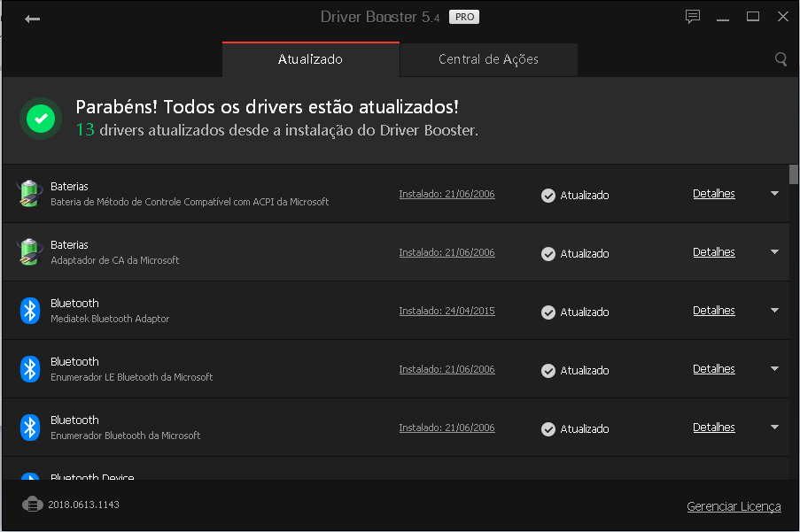Expand dropdown arrow for Enumerador LE Bluetooth
The height and width of the screenshot is (532, 800).
774,368
